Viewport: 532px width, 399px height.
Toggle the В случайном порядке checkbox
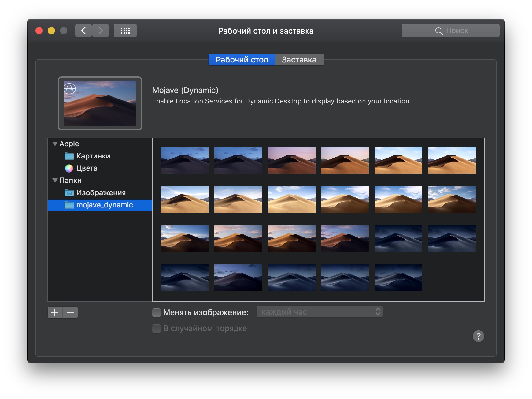point(157,328)
